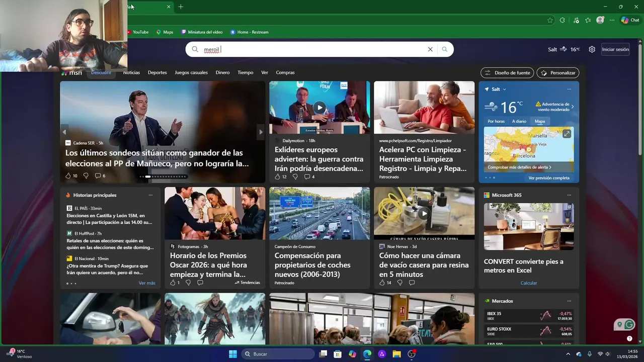Select the Compras tab

tap(285, 72)
